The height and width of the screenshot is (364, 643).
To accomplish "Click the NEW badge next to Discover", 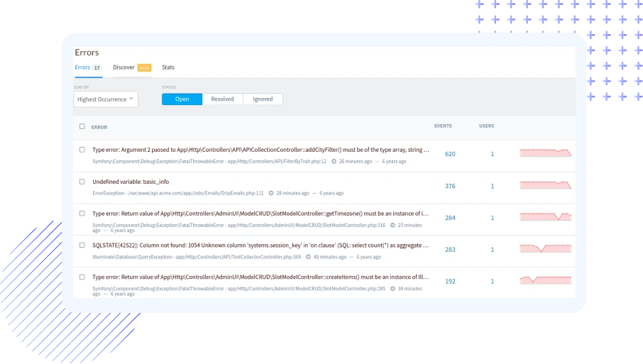I will [144, 67].
